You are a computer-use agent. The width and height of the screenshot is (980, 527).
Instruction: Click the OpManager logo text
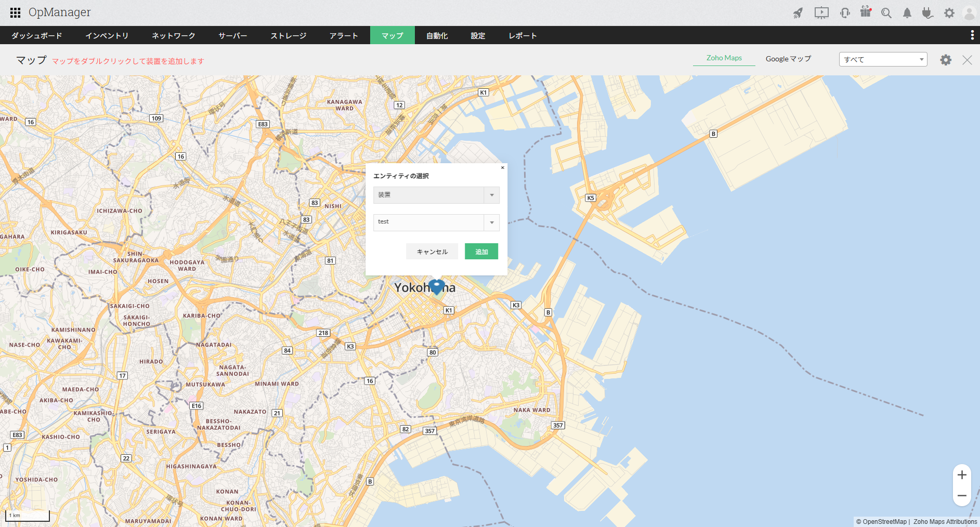pos(60,12)
